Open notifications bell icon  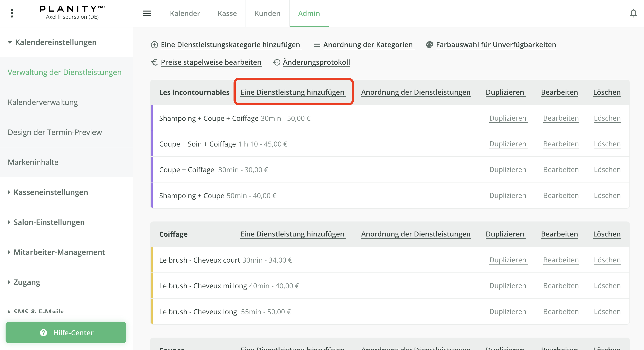[x=633, y=13]
